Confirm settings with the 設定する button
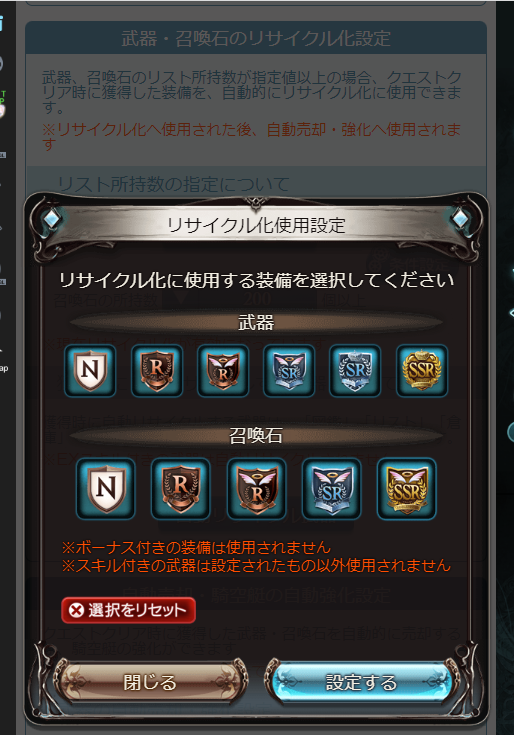The height and width of the screenshot is (735, 514). (361, 682)
